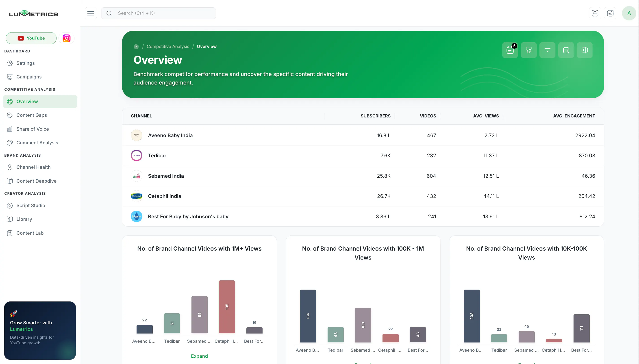Click the compare columns icon in banner
Image resolution: width=639 pixels, height=364 pixels.
click(585, 50)
